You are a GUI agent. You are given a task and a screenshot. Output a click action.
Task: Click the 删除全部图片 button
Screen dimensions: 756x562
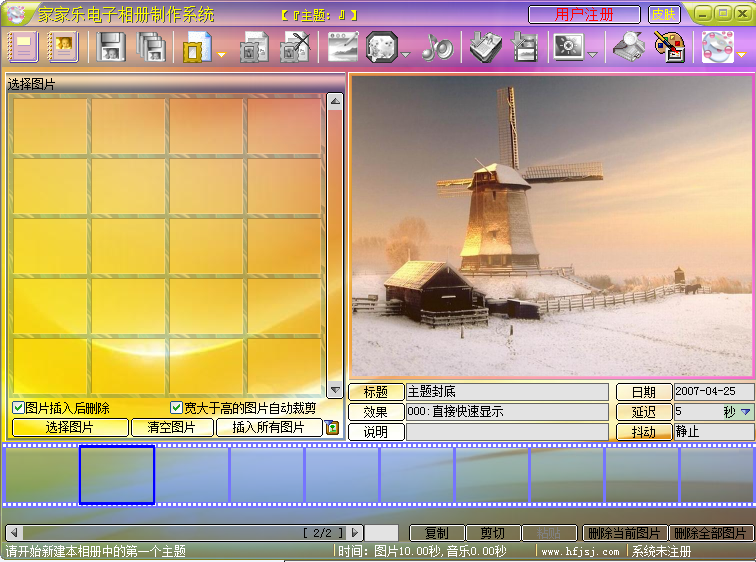tap(710, 533)
